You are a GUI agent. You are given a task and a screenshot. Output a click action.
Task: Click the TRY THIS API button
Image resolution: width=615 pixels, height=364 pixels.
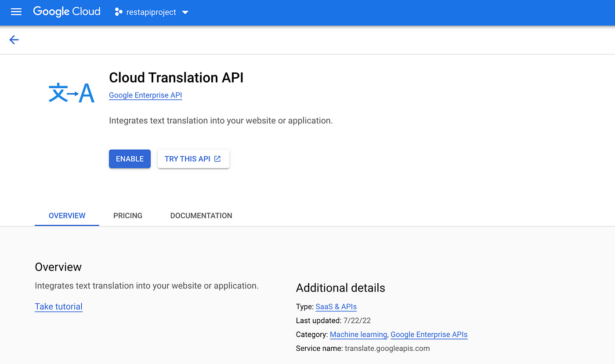[x=193, y=159]
